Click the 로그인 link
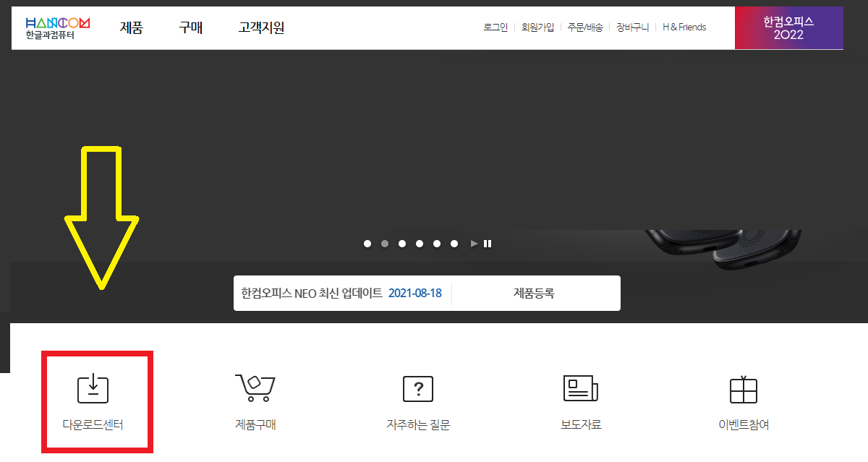 [496, 27]
